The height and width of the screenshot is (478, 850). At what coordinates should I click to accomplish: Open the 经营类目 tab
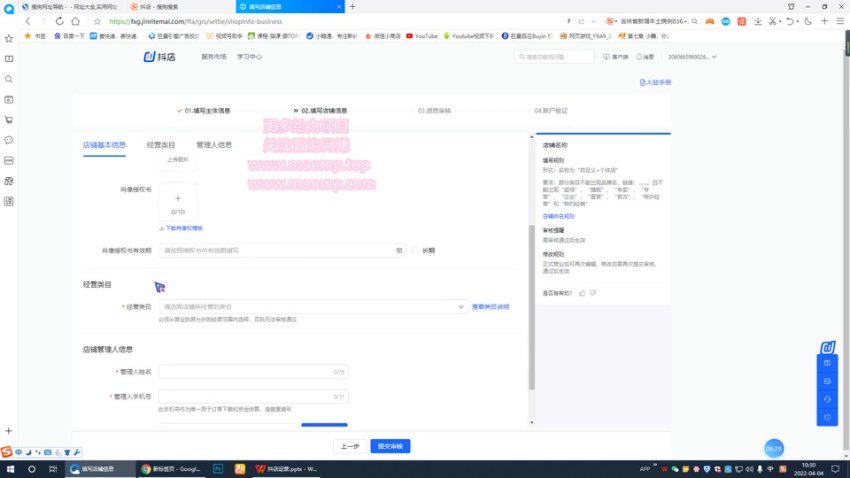tap(160, 145)
